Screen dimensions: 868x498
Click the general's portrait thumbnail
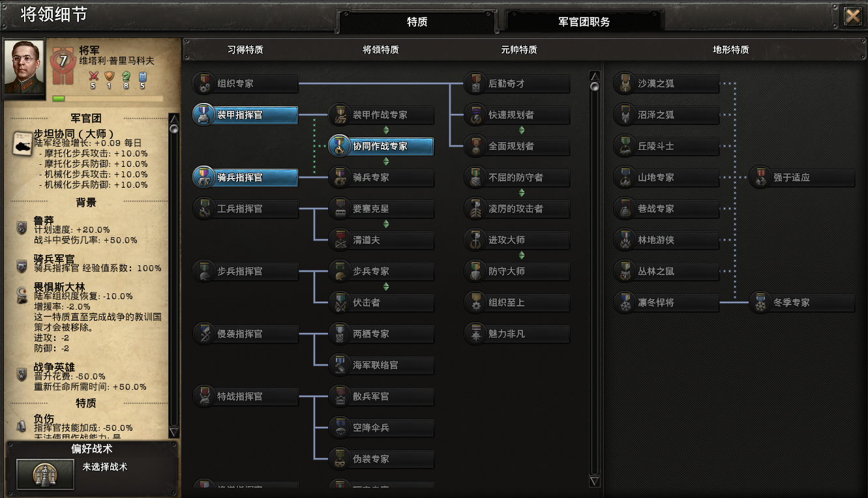pyautogui.click(x=25, y=66)
